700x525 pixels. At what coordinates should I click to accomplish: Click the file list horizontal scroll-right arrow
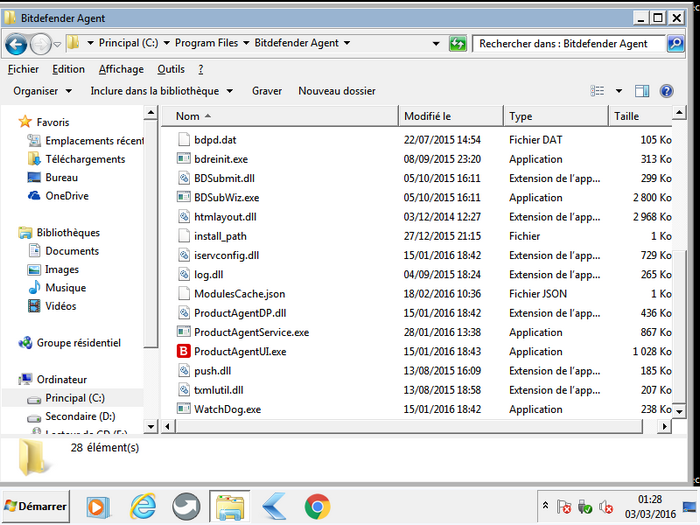tap(665, 427)
